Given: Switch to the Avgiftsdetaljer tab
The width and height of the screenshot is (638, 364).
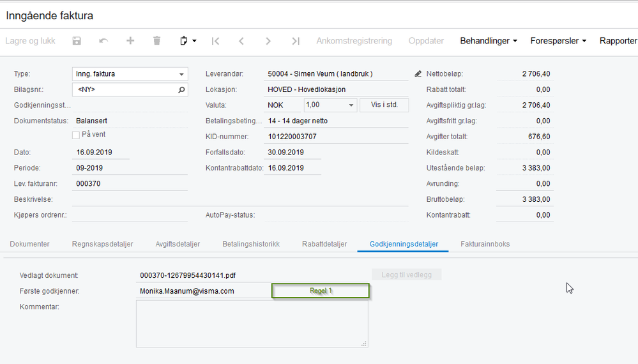Looking at the screenshot, I should (178, 244).
